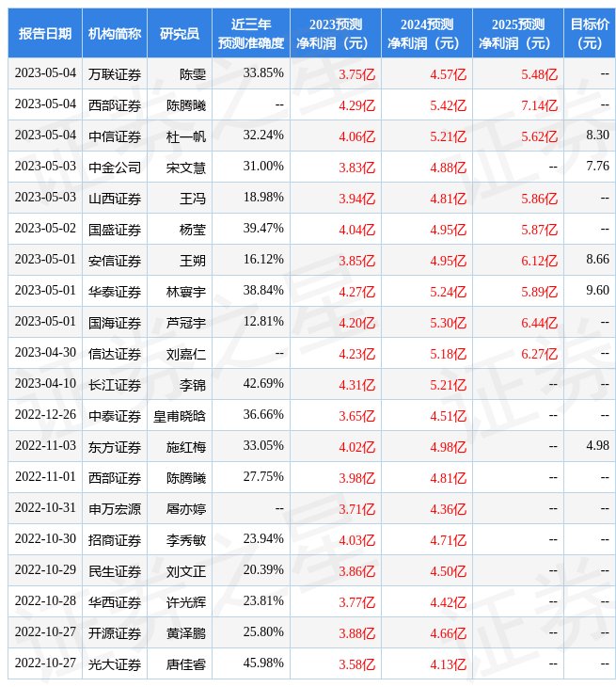Click the 研究员 column header

click(x=180, y=33)
